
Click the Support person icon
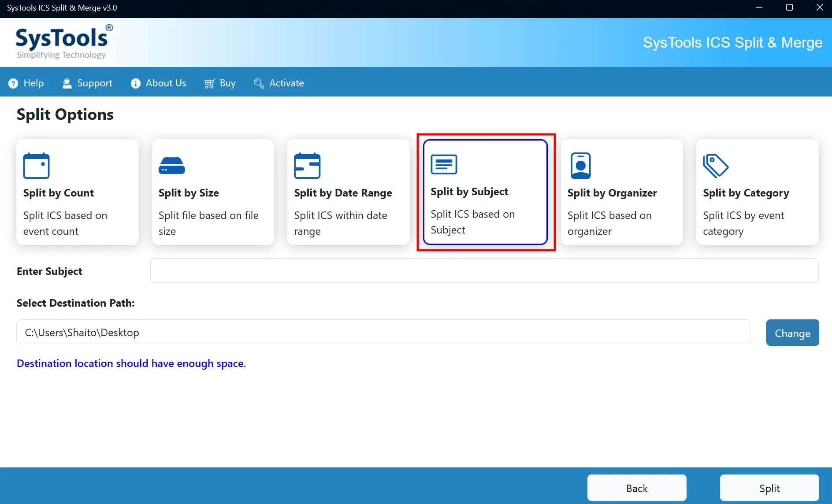(x=67, y=83)
